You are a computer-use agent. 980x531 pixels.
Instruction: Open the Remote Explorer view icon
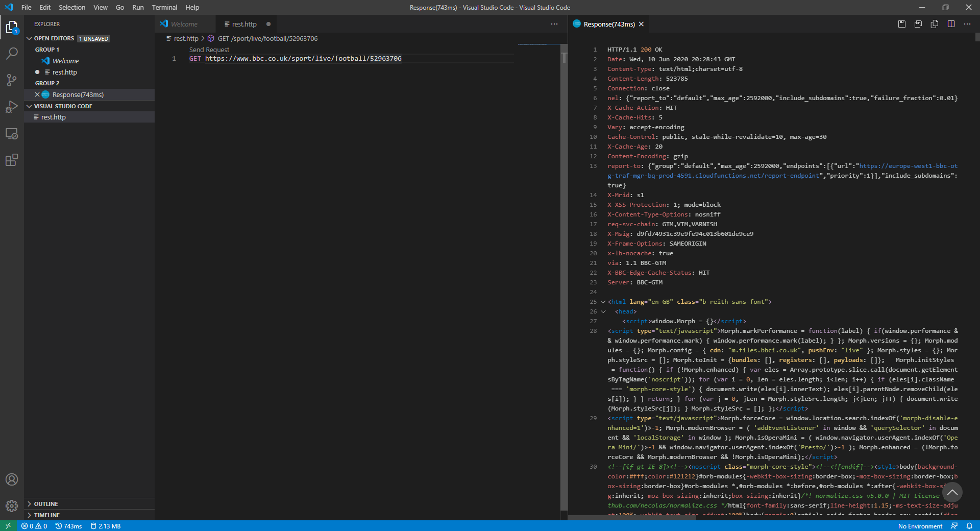coord(12,134)
